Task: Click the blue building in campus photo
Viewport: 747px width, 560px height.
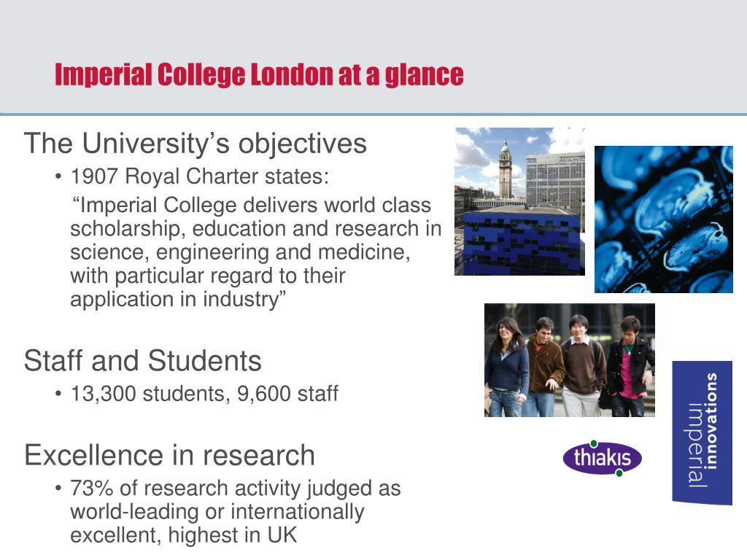Action: click(522, 243)
